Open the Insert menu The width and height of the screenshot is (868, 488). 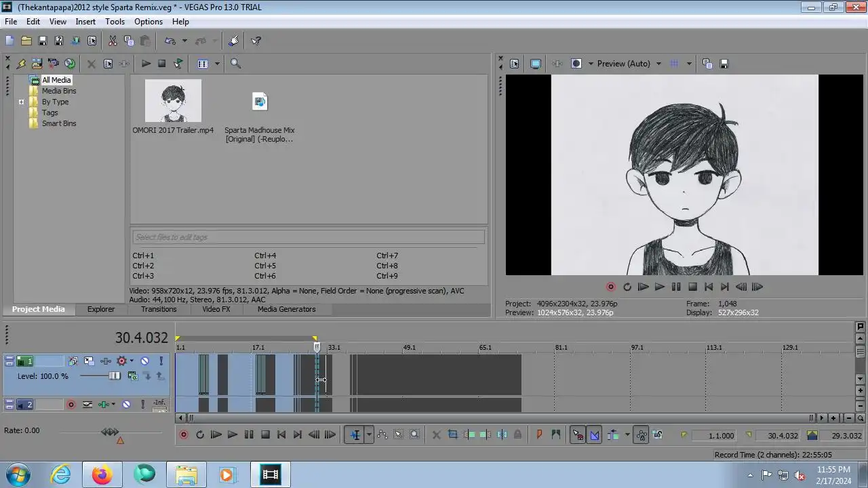pos(85,22)
